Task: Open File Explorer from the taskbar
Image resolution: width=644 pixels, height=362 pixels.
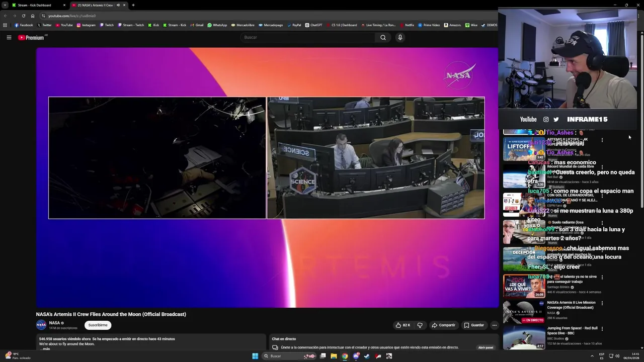Action: coord(334,356)
